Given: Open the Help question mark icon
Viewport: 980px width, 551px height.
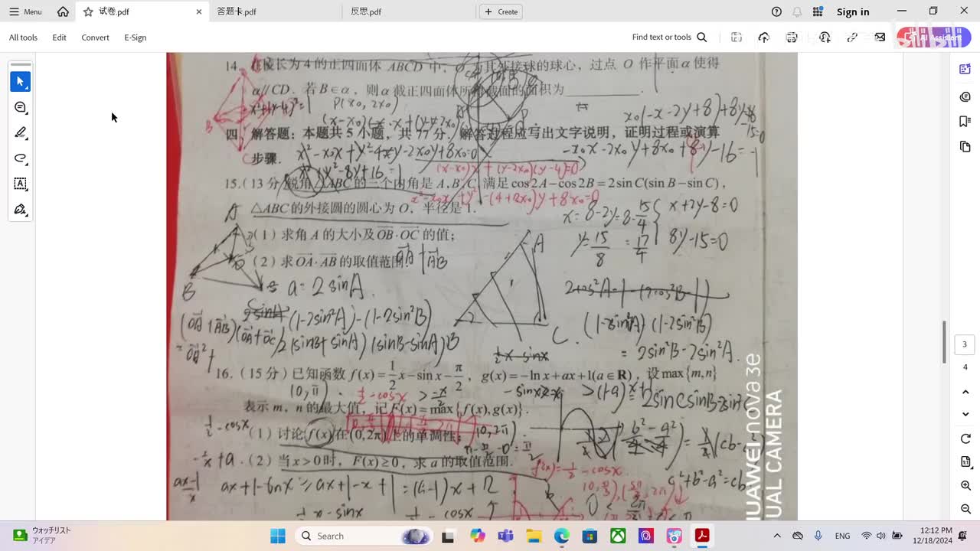Looking at the screenshot, I should pos(776,11).
